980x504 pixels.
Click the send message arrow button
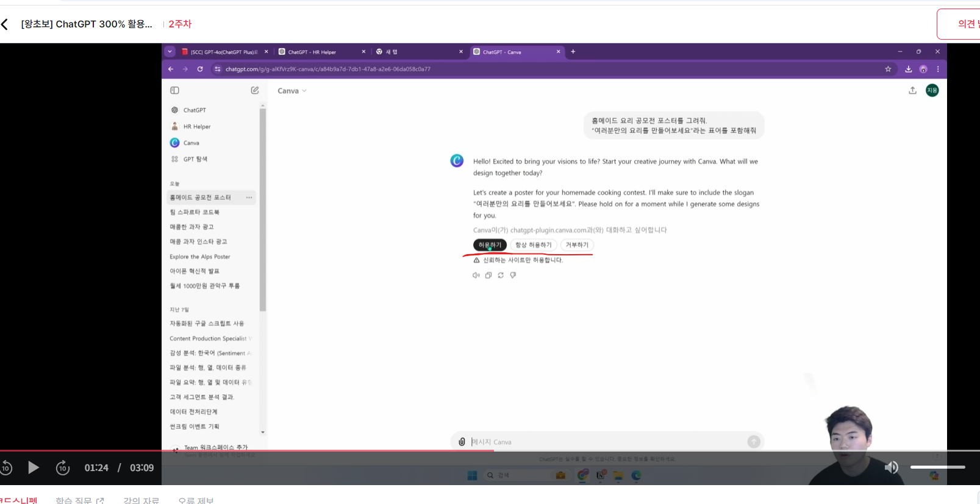click(x=754, y=442)
